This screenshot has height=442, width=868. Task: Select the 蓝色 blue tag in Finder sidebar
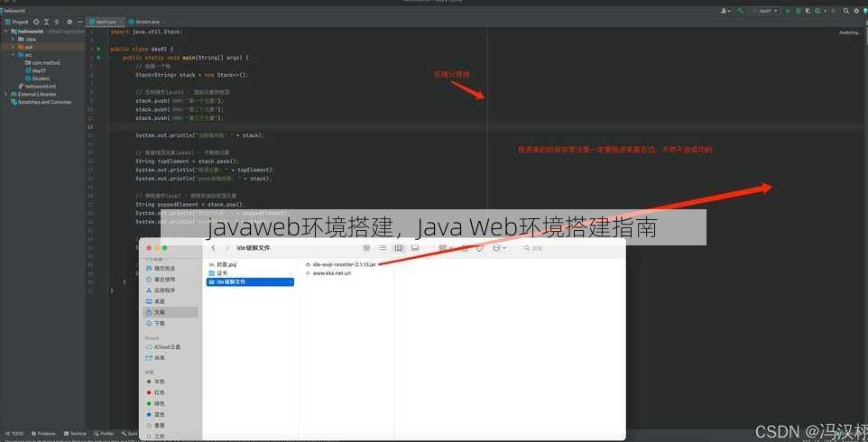(x=171, y=414)
